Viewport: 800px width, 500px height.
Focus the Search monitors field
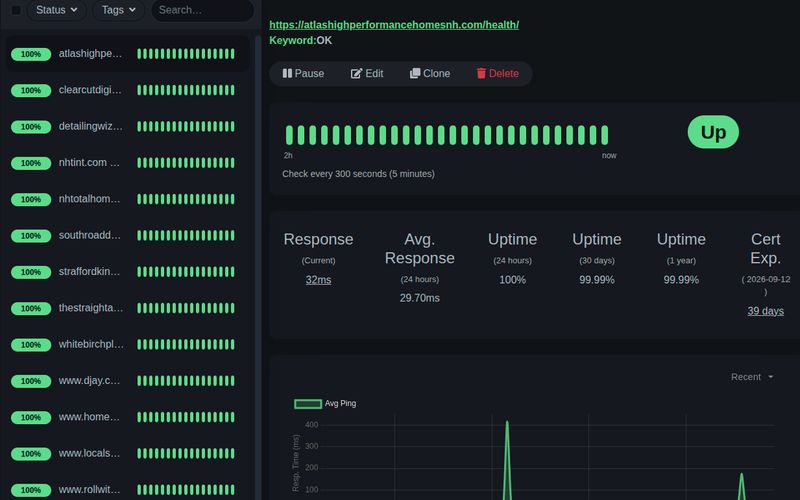point(203,10)
